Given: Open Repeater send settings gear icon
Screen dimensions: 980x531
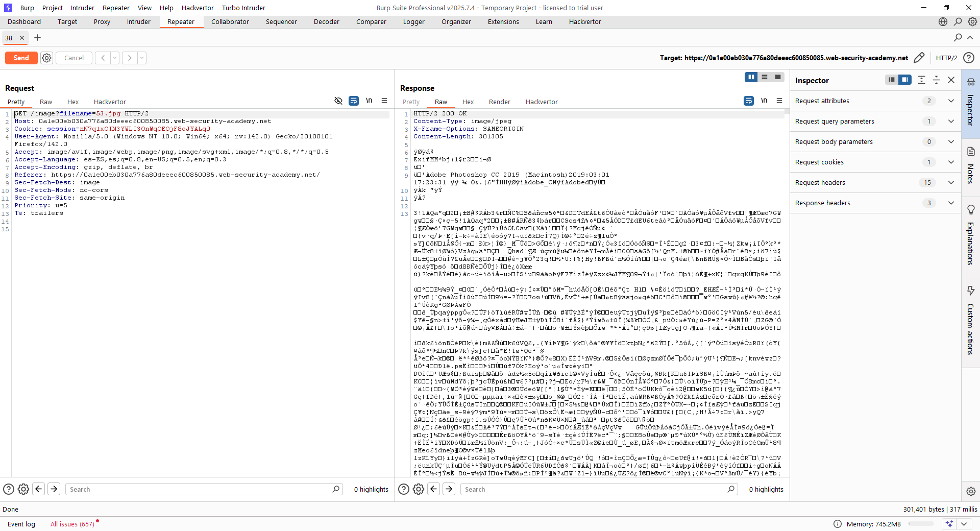Looking at the screenshot, I should click(x=46, y=58).
